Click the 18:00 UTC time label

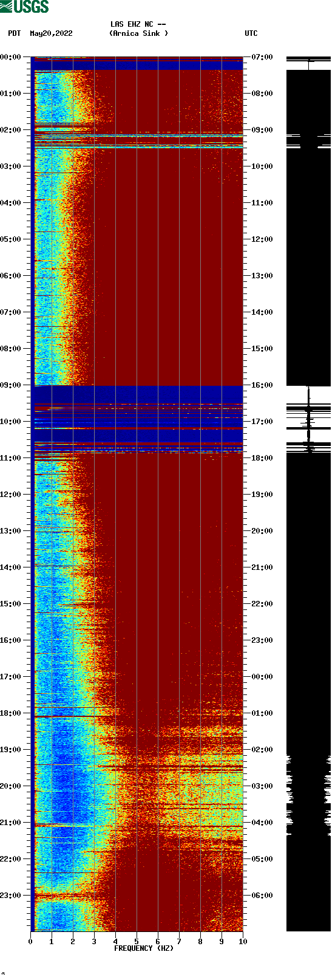(262, 458)
